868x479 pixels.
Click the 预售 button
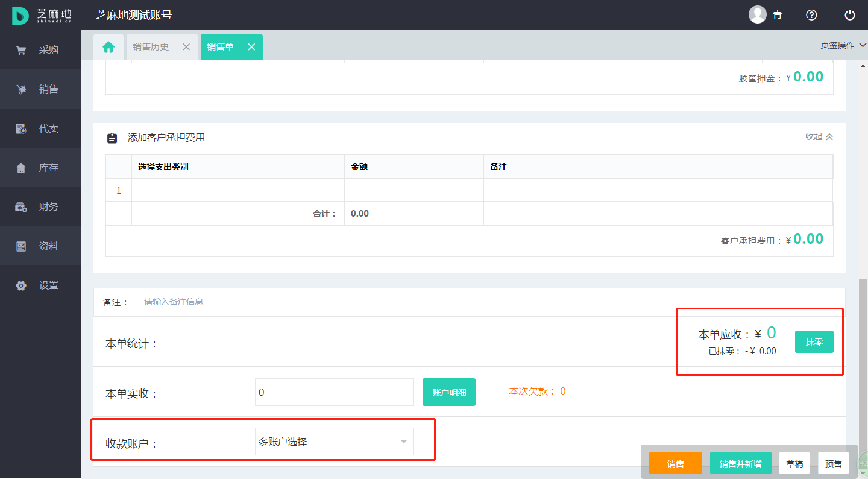834,463
